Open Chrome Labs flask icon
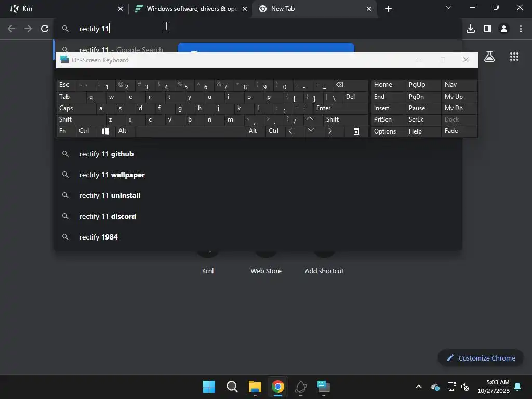 coord(489,57)
